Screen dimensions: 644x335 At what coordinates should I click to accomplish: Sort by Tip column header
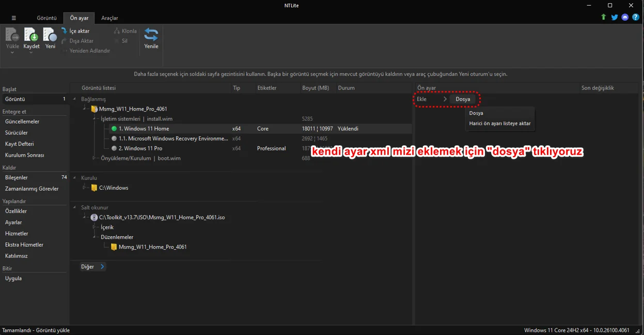(x=237, y=88)
